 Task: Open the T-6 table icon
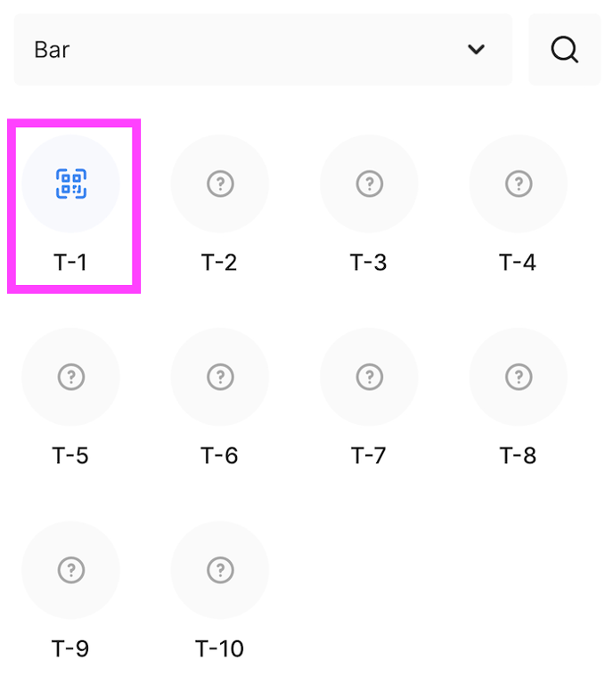point(220,377)
